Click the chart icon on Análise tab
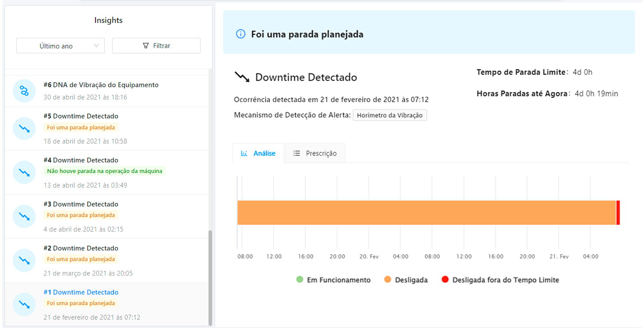Image resolution: width=644 pixels, height=328 pixels. [x=244, y=153]
